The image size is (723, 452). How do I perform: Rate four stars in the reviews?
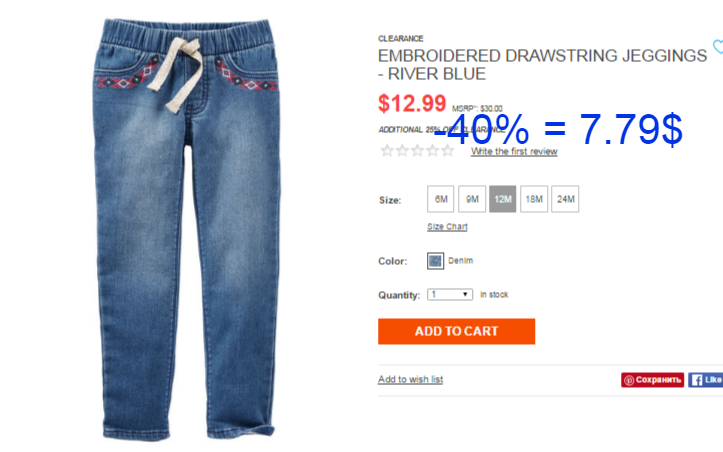433,150
